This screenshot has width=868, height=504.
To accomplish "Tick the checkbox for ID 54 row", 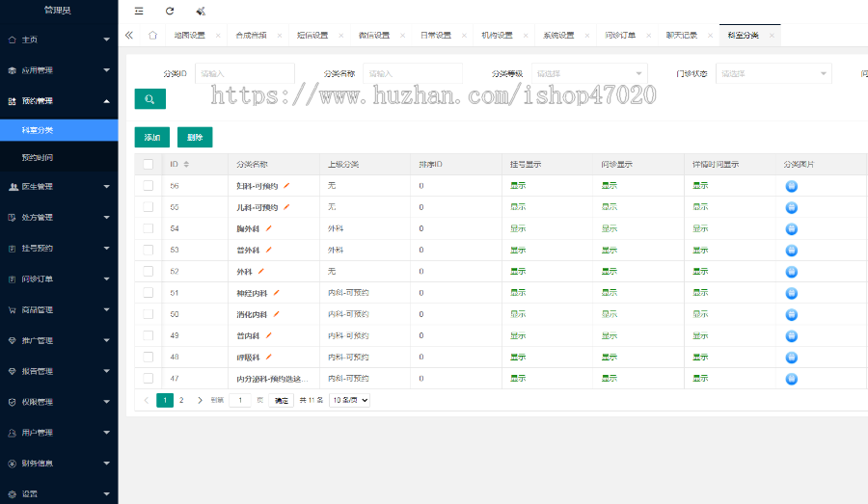I will pyautogui.click(x=149, y=228).
